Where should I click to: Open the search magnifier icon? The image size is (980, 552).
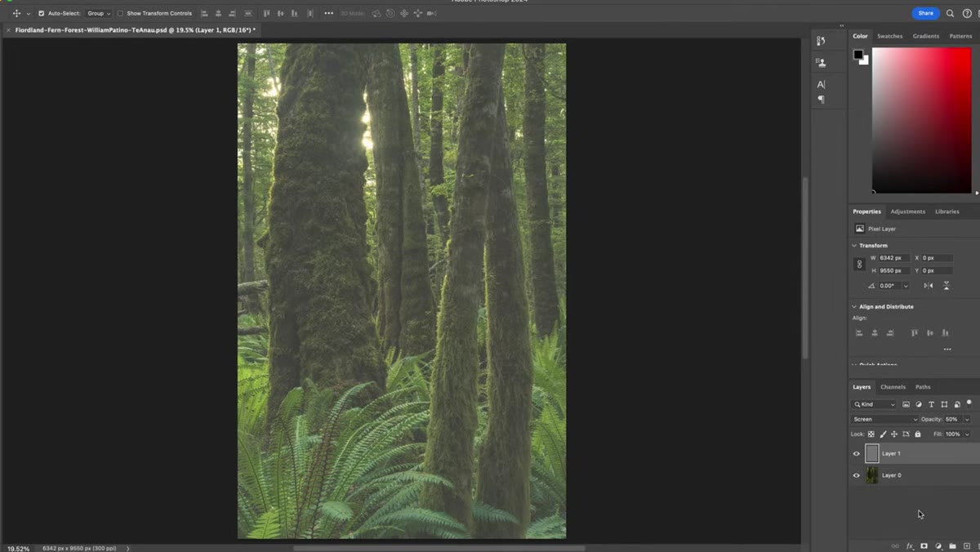[950, 13]
